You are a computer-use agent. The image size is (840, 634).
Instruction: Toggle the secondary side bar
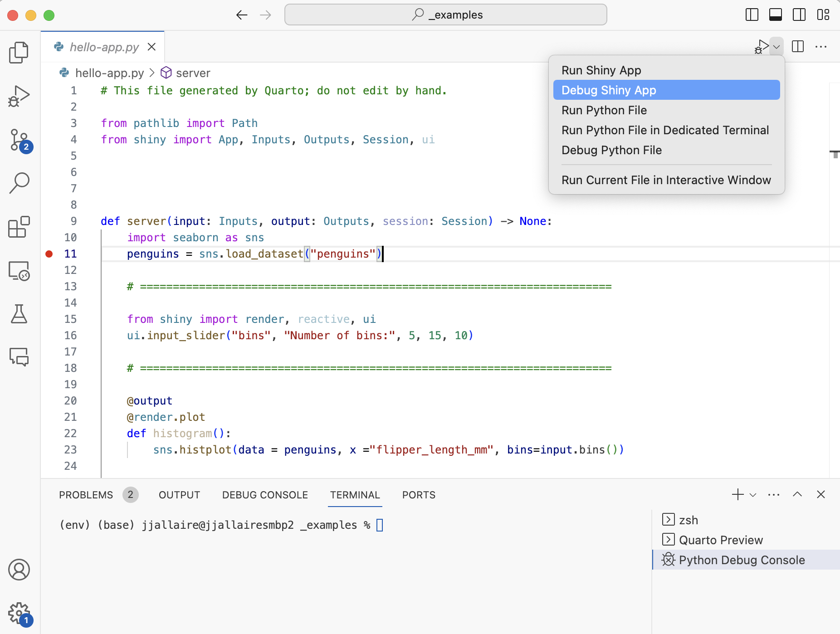(799, 15)
